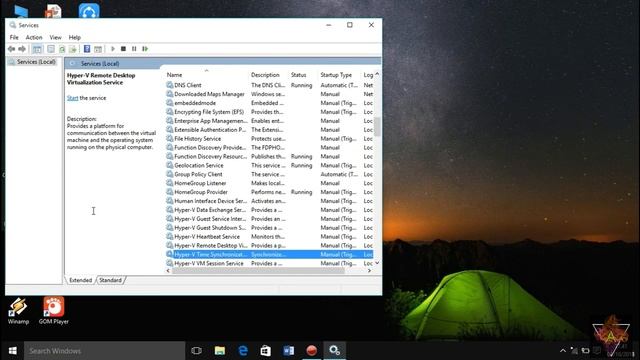Viewport: 640px width, 360px height.
Task: Open Windows Start button
Action: coord(13,351)
